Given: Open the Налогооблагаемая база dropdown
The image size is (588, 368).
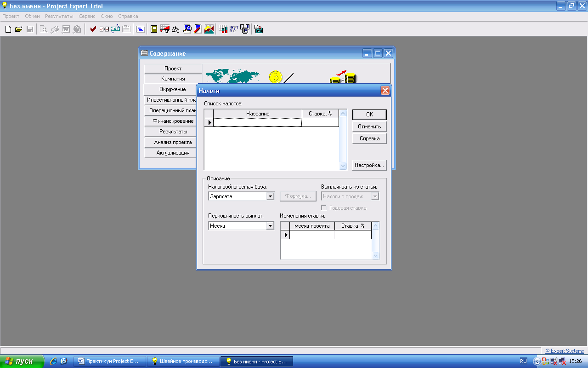Looking at the screenshot, I should (x=270, y=196).
